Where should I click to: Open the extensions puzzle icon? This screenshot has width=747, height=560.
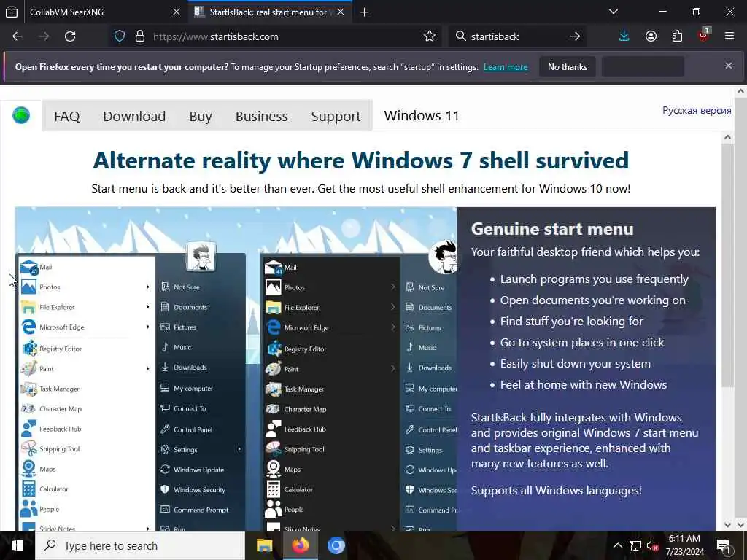coord(677,36)
